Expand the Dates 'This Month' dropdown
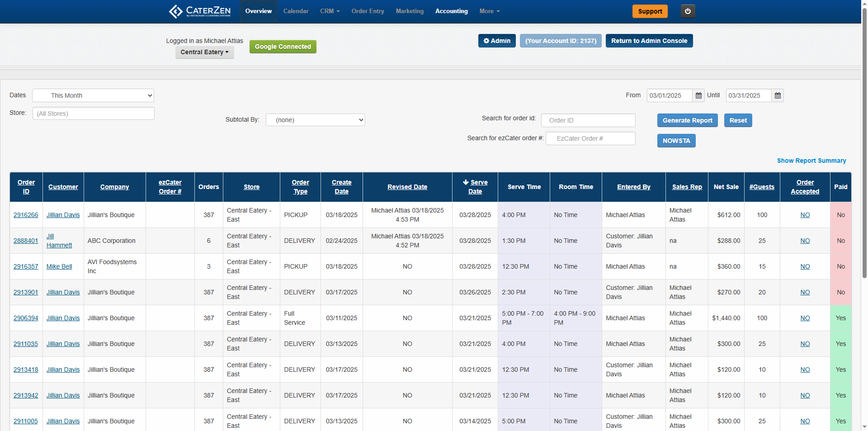868x431 pixels. (93, 95)
